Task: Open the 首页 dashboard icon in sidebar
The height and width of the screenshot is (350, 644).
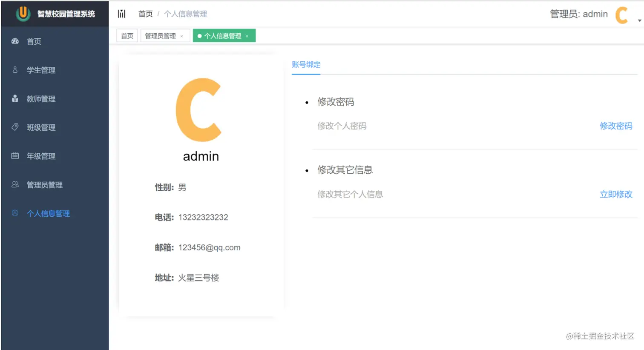Action: tap(14, 41)
